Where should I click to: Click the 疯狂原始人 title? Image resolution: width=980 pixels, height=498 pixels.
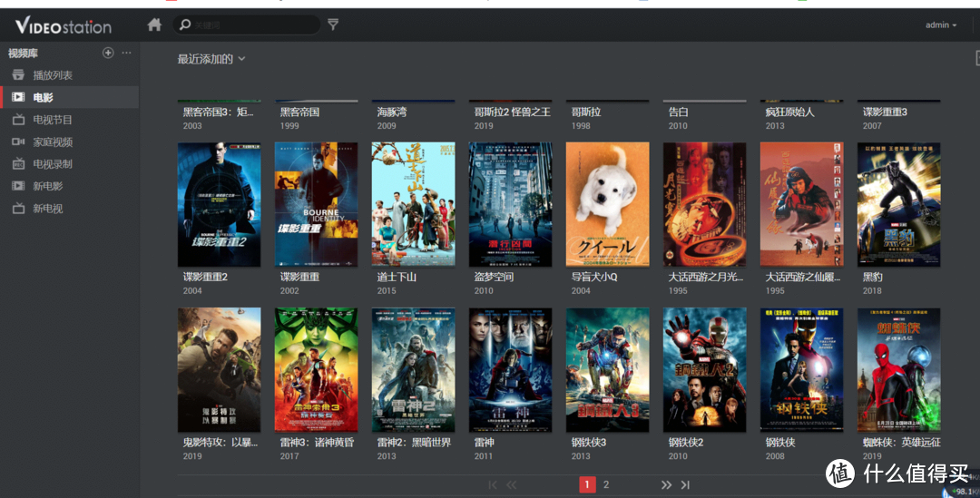pos(790,112)
